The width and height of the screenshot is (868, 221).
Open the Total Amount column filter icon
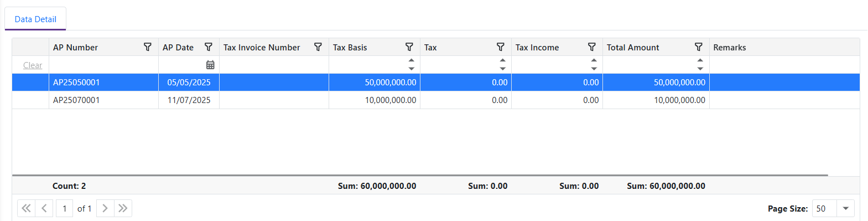[699, 47]
